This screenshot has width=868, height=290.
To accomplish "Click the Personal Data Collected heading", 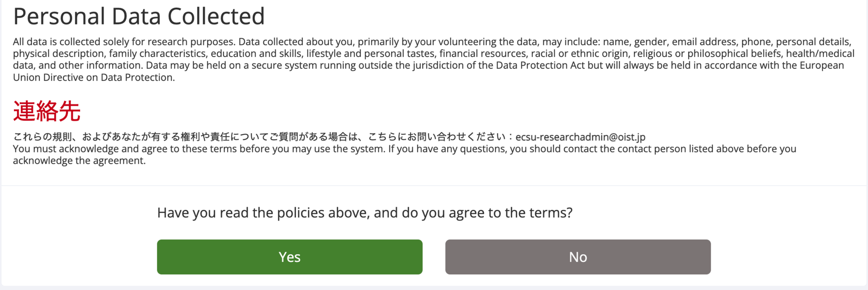I will 139,17.
